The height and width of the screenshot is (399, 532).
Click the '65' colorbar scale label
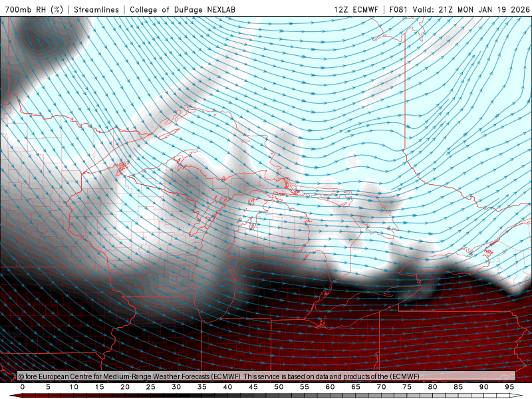[x=356, y=387]
